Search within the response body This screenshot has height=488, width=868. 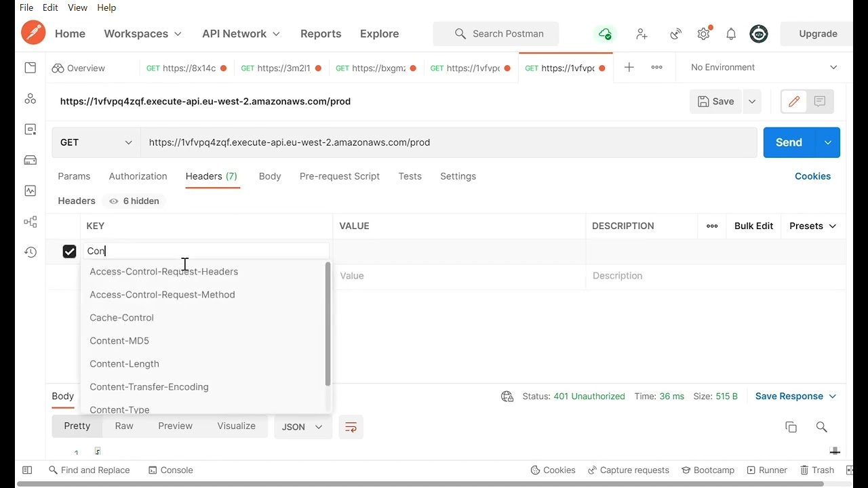[822, 427]
